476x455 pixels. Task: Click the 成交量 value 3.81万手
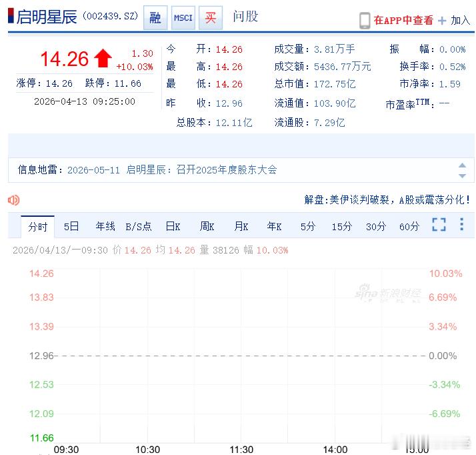[334, 49]
